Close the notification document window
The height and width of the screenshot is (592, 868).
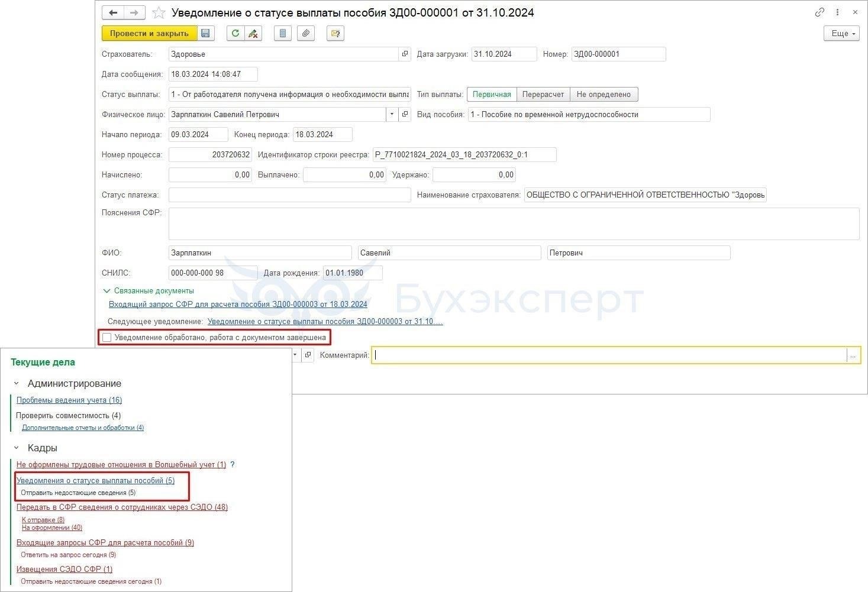856,12
